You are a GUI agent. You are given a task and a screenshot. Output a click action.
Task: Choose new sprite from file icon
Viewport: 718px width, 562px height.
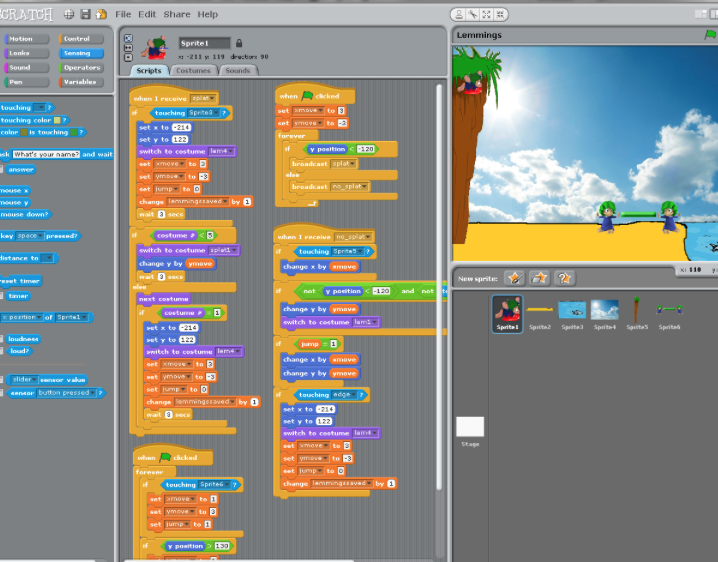tap(540, 278)
